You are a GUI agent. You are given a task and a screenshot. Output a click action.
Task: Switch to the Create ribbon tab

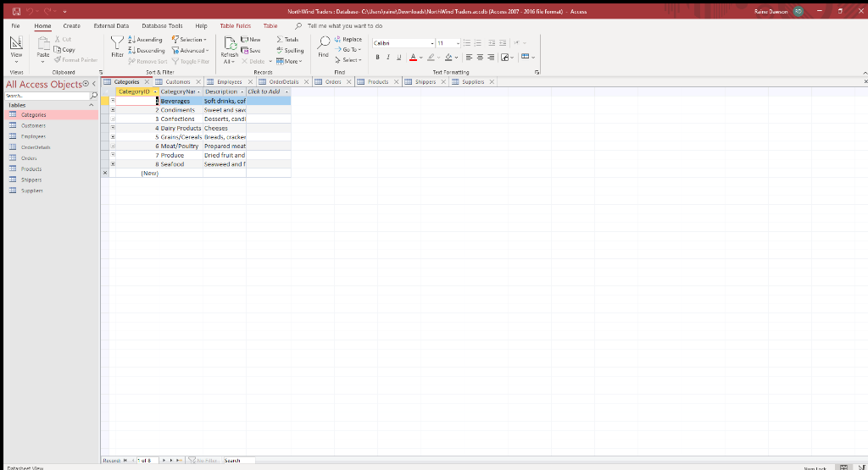tap(71, 26)
